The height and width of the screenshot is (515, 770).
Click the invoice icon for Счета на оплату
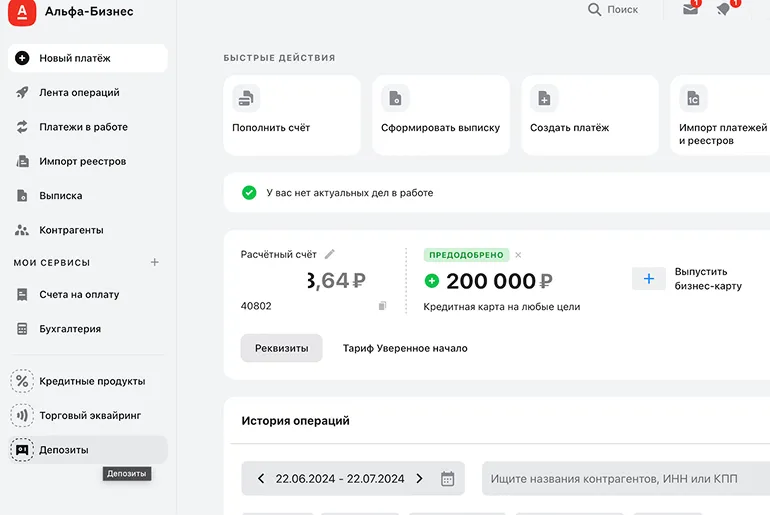[x=22, y=295]
